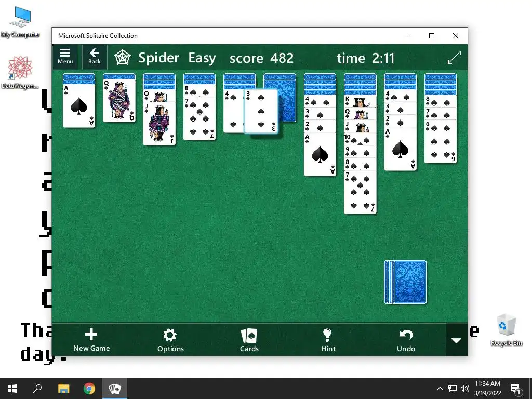Viewport: 532px width, 399px height.
Task: Click the highlighted 3 of spades card
Action: tap(261, 111)
